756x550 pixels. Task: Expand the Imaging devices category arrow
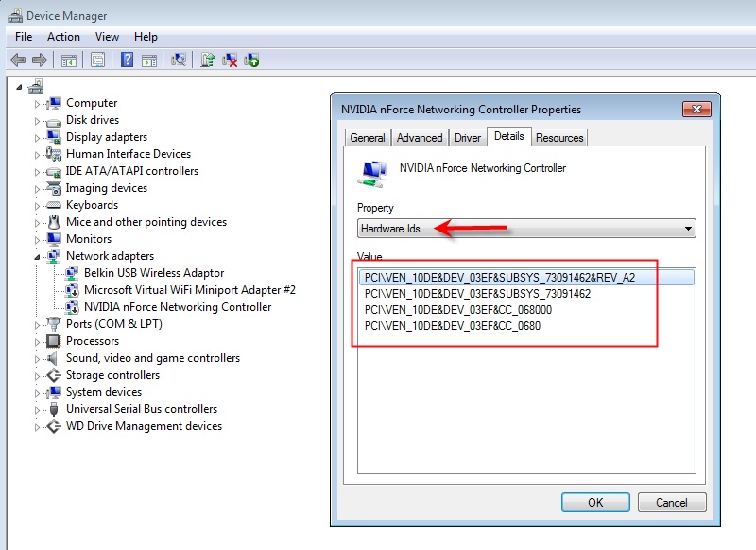[x=37, y=189]
